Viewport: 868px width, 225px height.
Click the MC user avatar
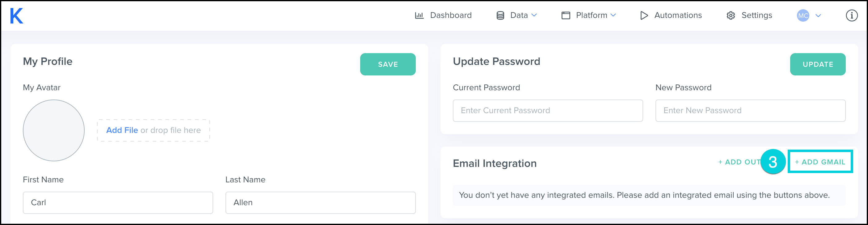803,15
